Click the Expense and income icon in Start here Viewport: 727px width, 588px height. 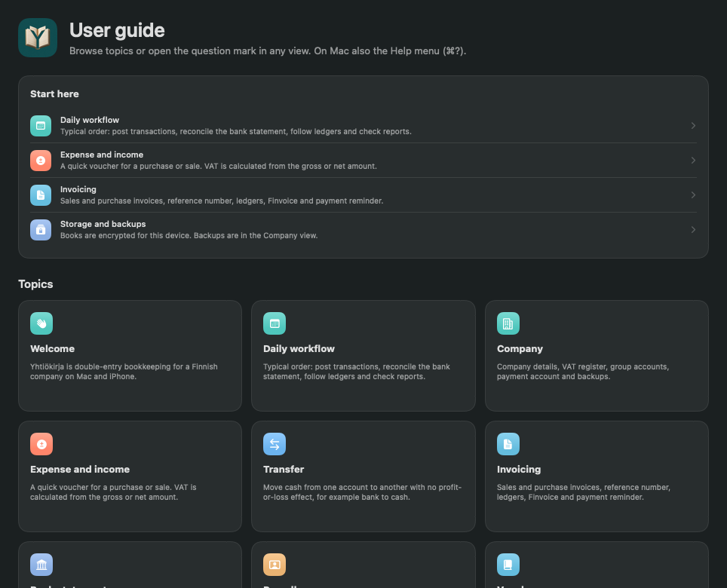(x=41, y=161)
